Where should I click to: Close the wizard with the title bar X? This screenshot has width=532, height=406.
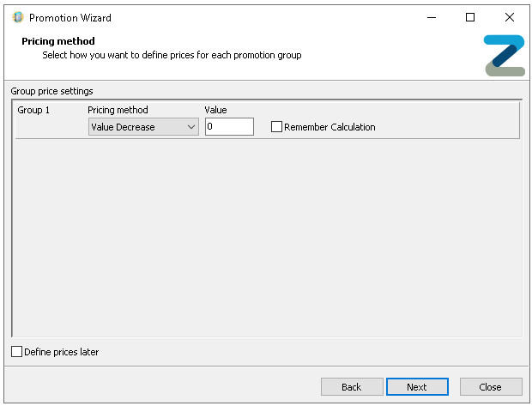pos(509,17)
